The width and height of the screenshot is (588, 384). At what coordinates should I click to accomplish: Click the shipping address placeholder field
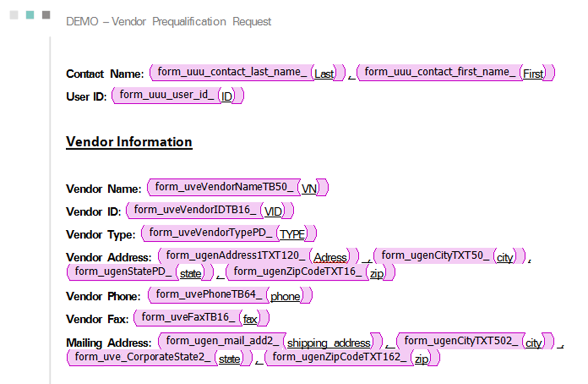click(x=329, y=343)
